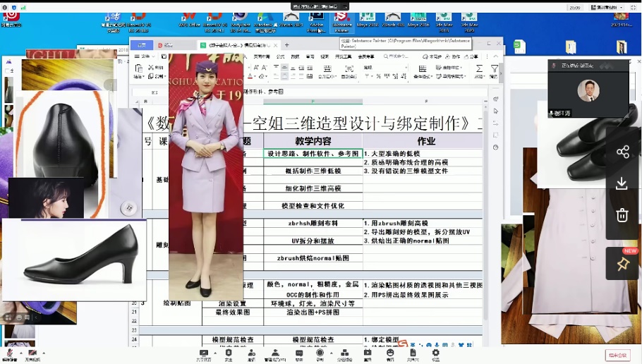Open the 公式 formulas ribbon tab
642x364 pixels.
280,56
